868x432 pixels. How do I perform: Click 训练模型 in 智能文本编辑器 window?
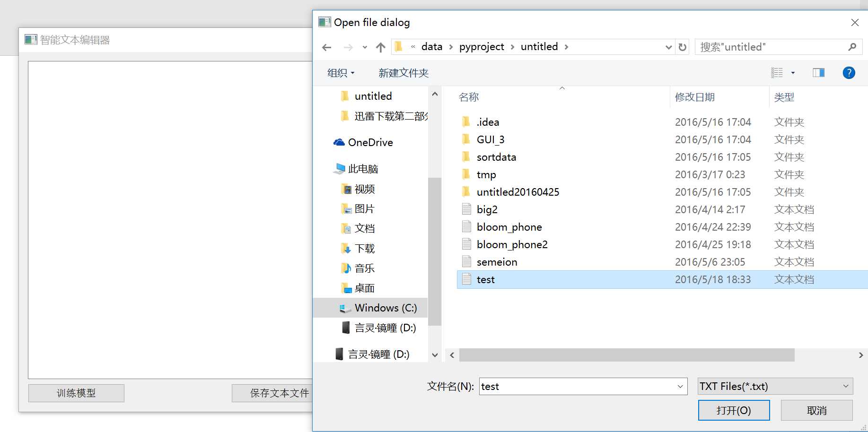click(76, 393)
